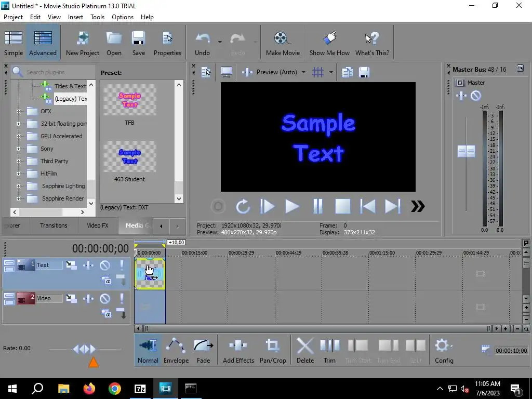
Task: Undo the last action
Action: pyautogui.click(x=202, y=43)
